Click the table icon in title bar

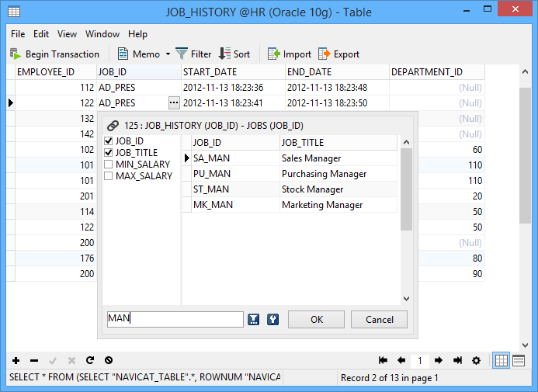14,12
